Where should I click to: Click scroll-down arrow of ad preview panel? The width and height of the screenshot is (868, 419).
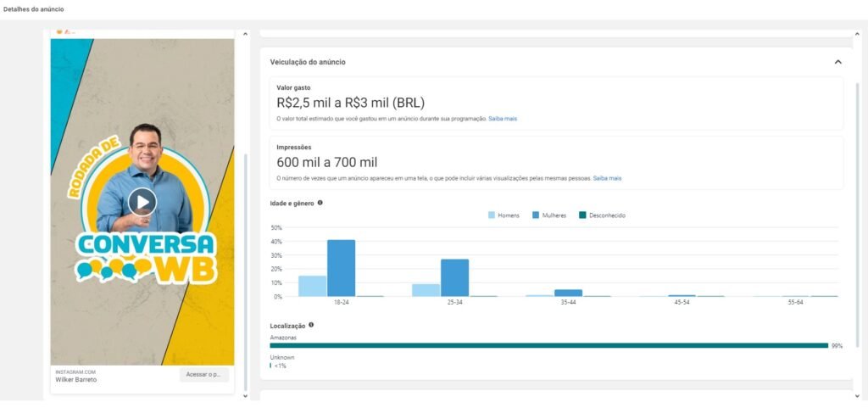click(246, 395)
